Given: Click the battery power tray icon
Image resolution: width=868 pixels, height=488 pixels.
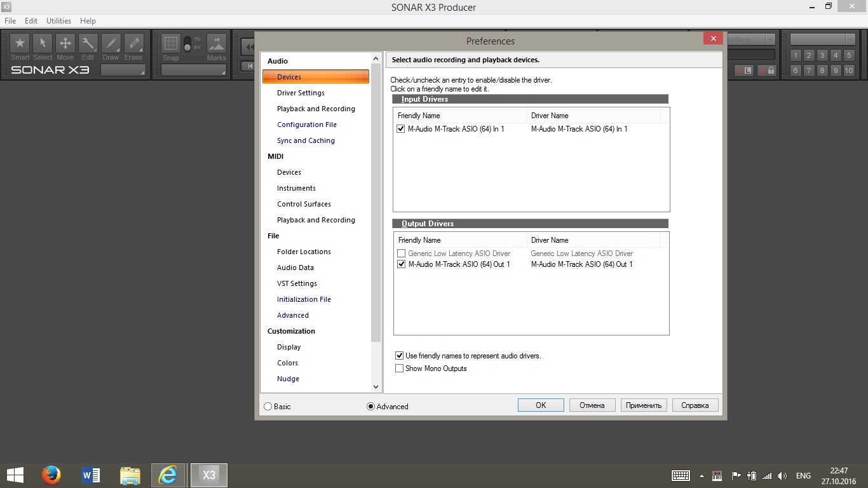Looking at the screenshot, I should [x=751, y=475].
